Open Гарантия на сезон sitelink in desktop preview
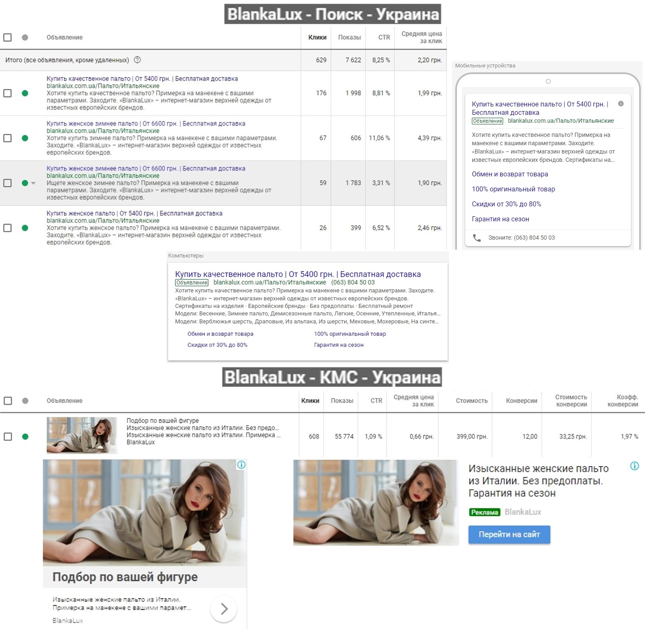The image size is (645, 644). 339,345
